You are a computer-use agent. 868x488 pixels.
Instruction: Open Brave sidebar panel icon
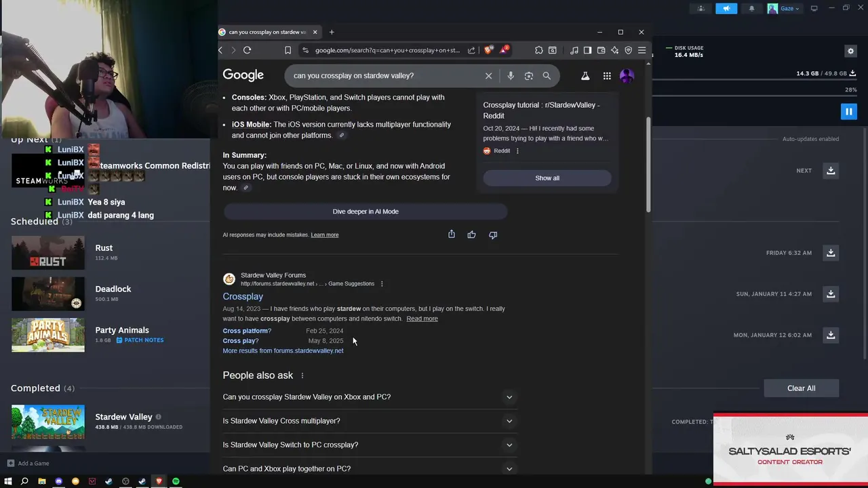(587, 50)
